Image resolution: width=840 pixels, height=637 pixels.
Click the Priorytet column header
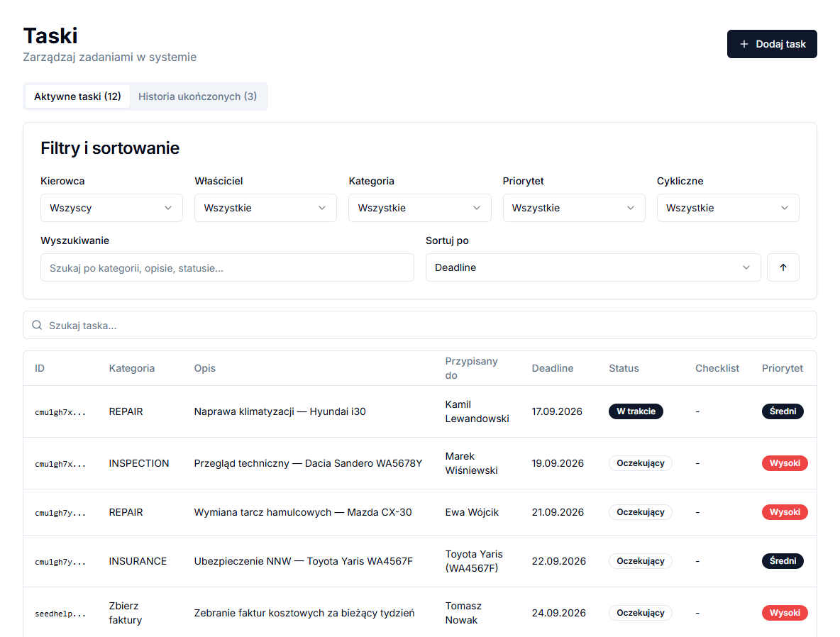[x=782, y=368]
